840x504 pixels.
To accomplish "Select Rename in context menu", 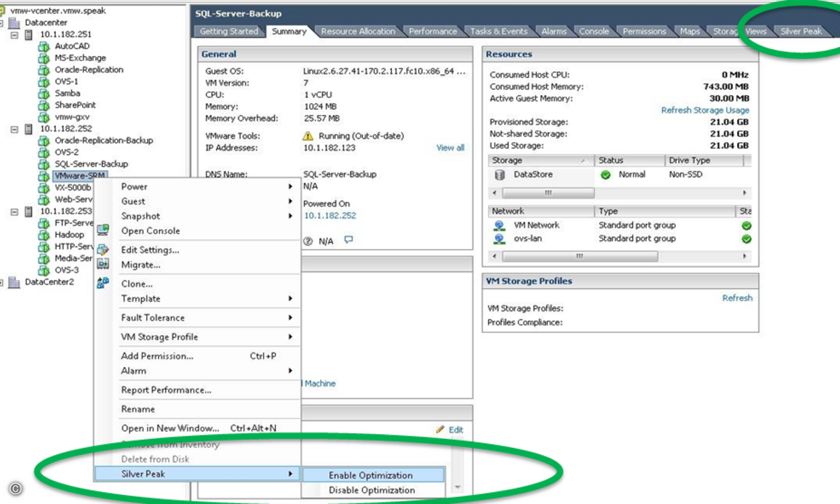I will coord(197,409).
